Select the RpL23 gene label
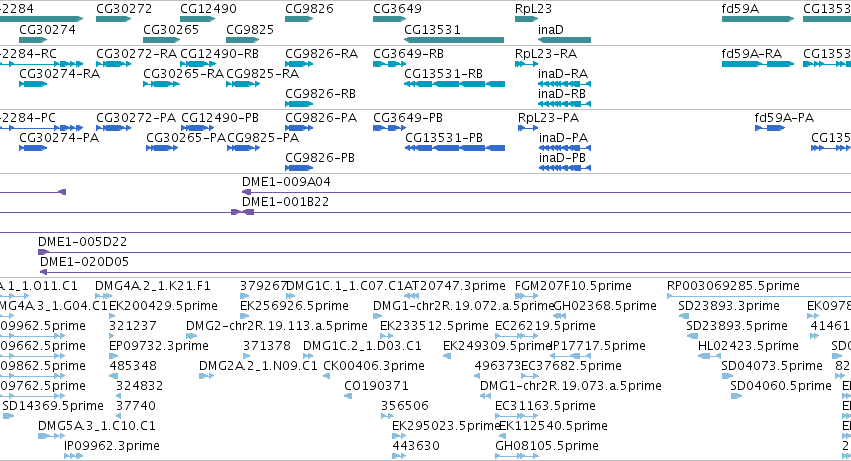 click(x=533, y=9)
